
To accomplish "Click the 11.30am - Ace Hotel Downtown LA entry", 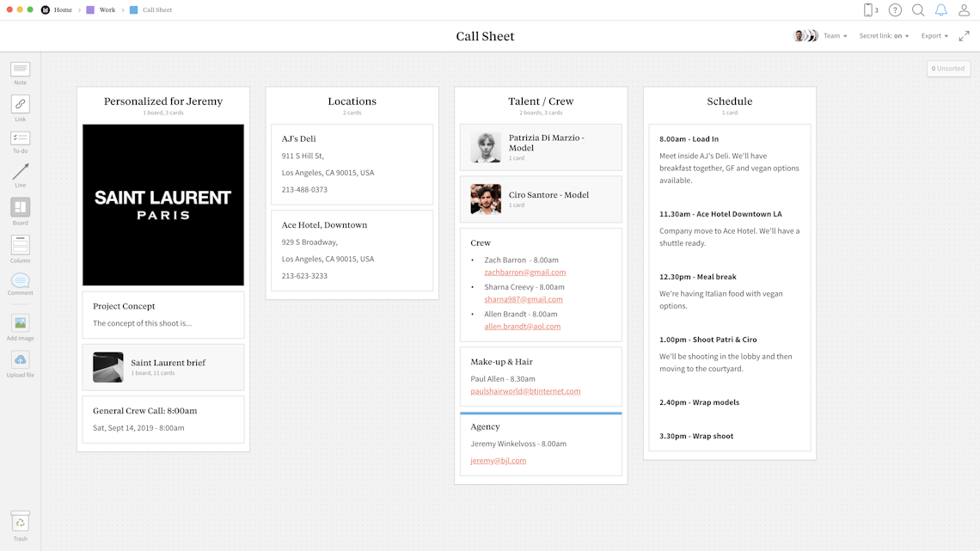I will point(720,214).
